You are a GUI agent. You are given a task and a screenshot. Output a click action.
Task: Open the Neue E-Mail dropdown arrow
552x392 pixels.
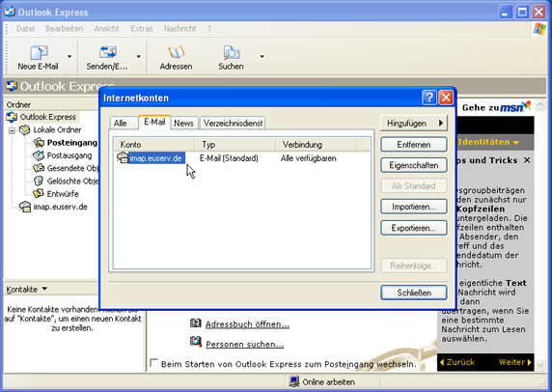point(69,56)
